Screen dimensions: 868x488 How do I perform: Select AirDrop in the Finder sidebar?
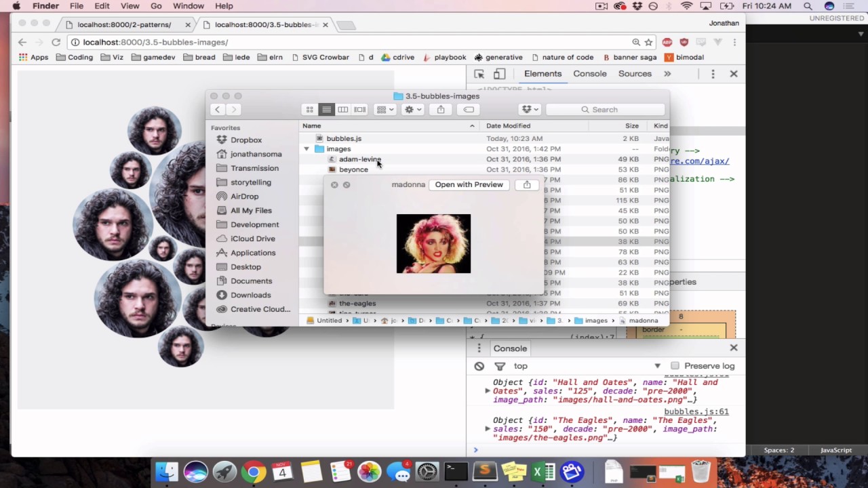coord(244,197)
